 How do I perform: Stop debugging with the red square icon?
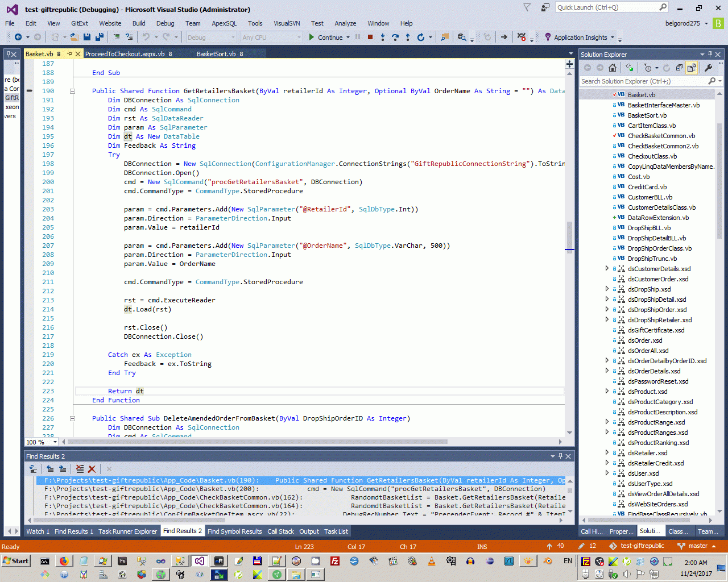(370, 38)
